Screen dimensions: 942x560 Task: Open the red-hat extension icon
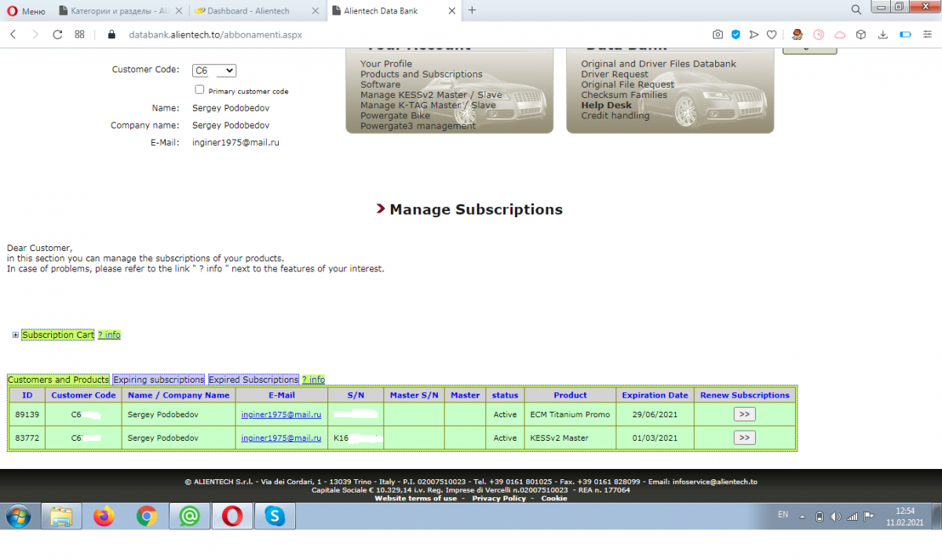[x=798, y=35]
